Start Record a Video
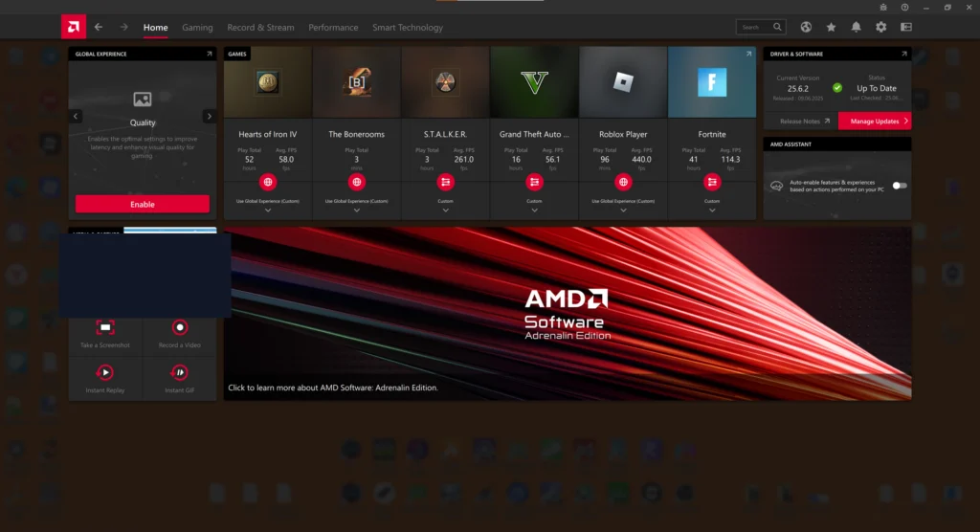The width and height of the screenshot is (980, 532). tap(179, 334)
